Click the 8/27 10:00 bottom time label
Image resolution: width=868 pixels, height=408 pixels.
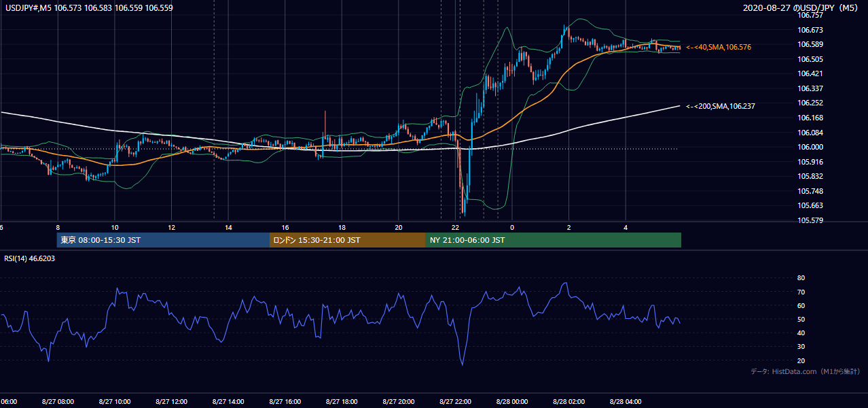coord(114,401)
